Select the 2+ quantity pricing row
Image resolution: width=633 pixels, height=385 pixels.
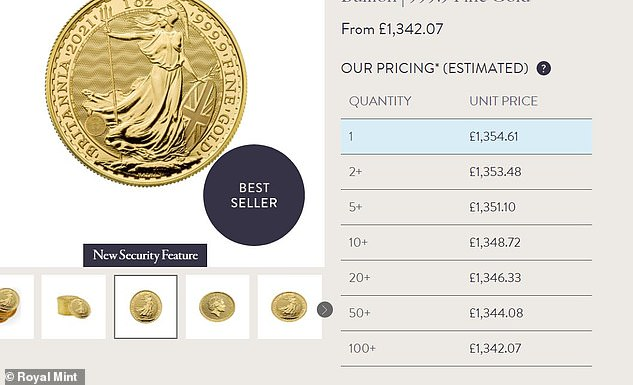[466, 172]
